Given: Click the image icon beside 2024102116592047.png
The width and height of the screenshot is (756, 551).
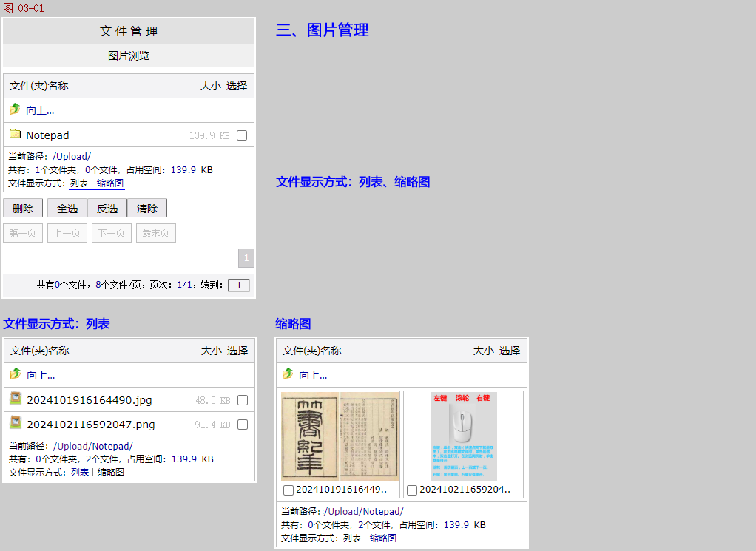Looking at the screenshot, I should pyautogui.click(x=16, y=423).
